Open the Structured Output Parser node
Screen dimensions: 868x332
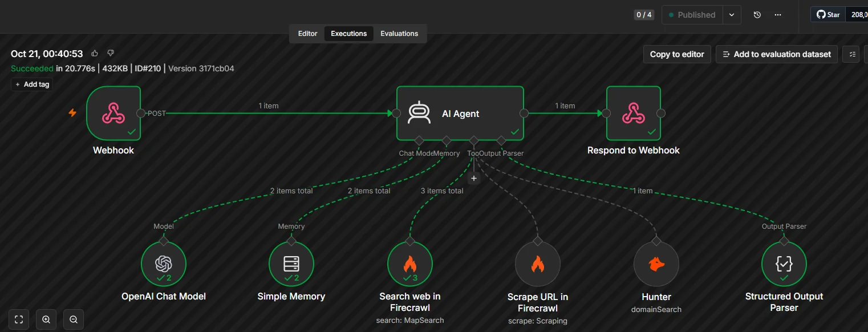click(784, 264)
